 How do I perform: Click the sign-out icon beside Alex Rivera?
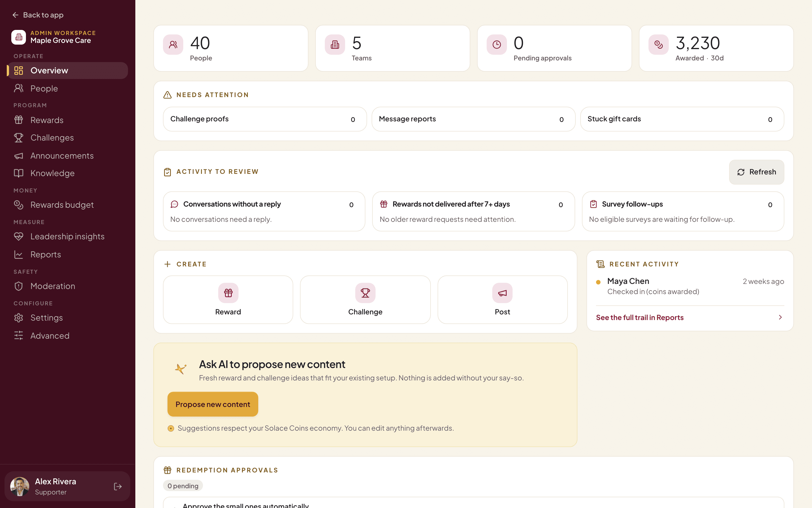point(118,487)
